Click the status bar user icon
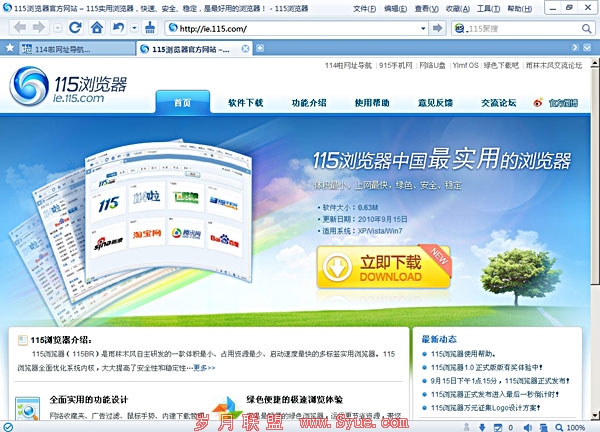The image size is (600, 432). (467, 427)
